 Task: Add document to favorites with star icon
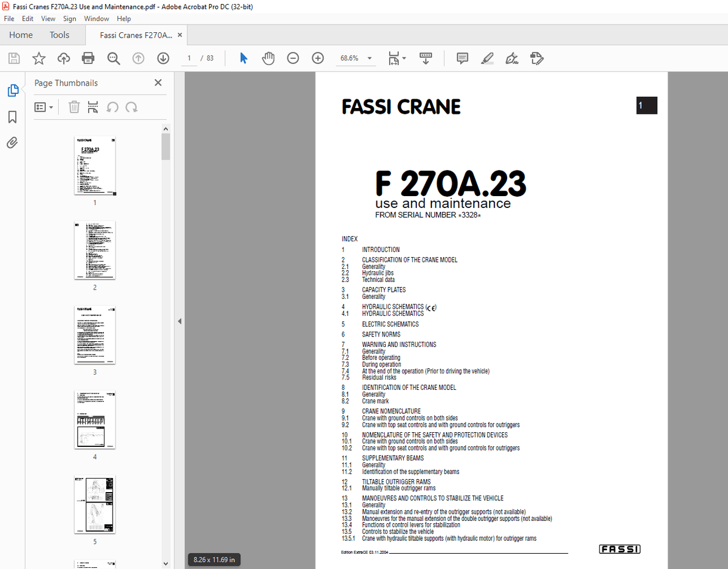click(x=39, y=58)
